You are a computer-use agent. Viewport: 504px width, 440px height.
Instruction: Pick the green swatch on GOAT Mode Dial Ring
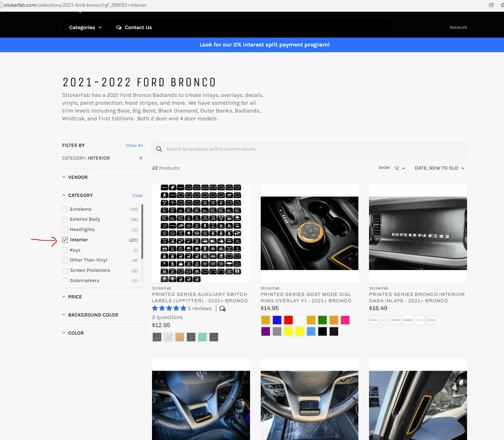pyautogui.click(x=323, y=320)
